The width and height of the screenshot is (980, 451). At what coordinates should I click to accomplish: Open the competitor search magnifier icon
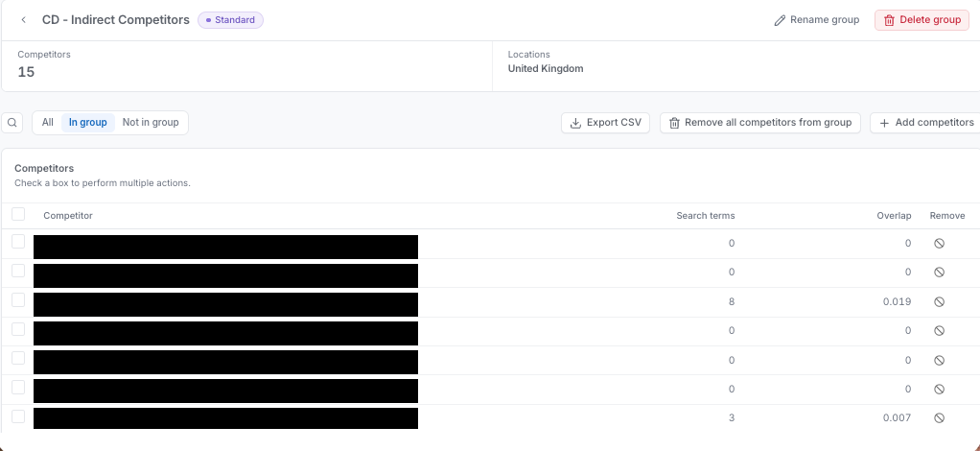pyautogui.click(x=12, y=123)
